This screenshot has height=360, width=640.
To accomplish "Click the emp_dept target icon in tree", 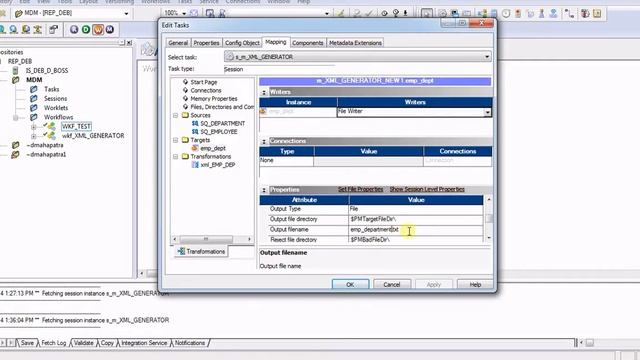I will pos(195,148).
